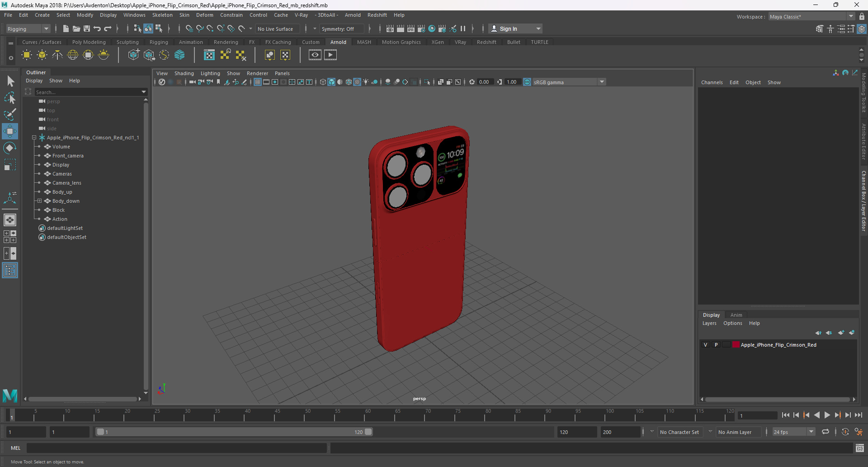Collapse the Apple_iPhone_Flip_Crimson_Red_ncl1_1 group
The height and width of the screenshot is (467, 868).
[x=34, y=138]
